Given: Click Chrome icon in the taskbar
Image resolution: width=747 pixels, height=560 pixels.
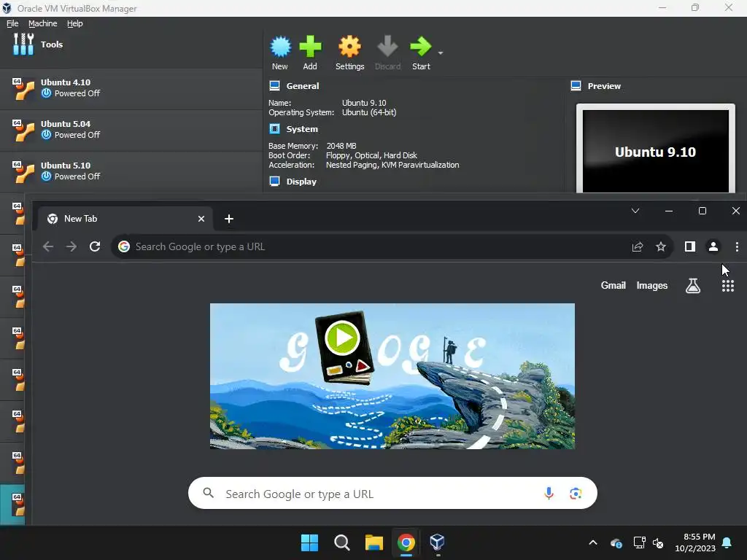Looking at the screenshot, I should click(406, 542).
